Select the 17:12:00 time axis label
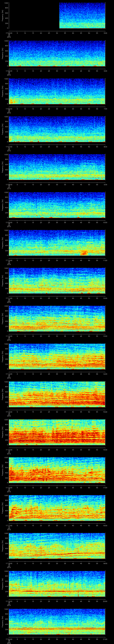 [x=9, y=336]
